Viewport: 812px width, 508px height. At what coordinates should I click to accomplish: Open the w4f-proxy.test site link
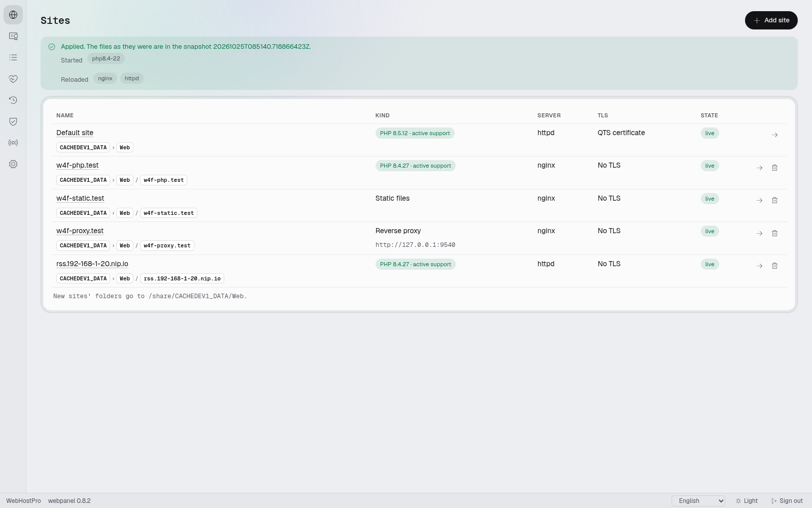point(80,231)
